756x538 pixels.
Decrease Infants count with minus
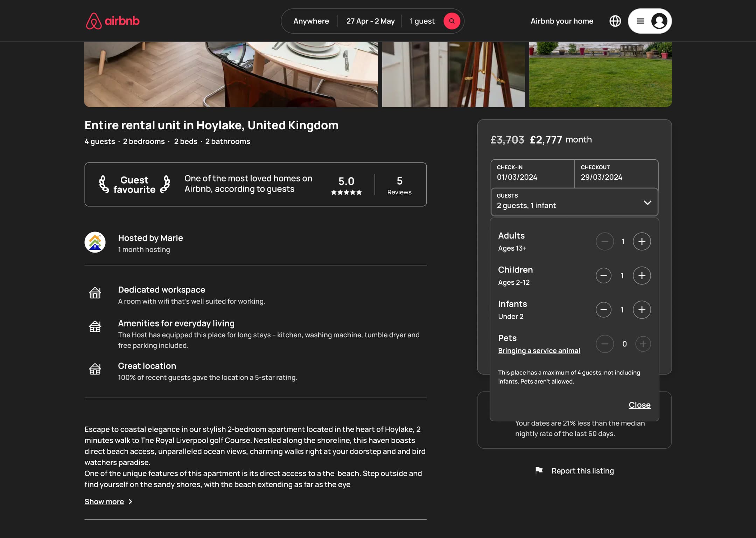point(603,310)
